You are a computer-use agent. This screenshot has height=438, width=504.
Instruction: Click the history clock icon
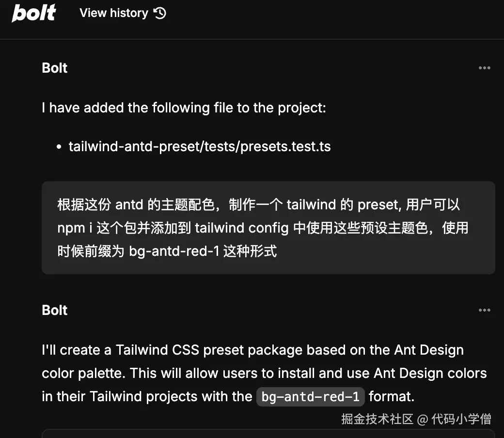tap(160, 13)
